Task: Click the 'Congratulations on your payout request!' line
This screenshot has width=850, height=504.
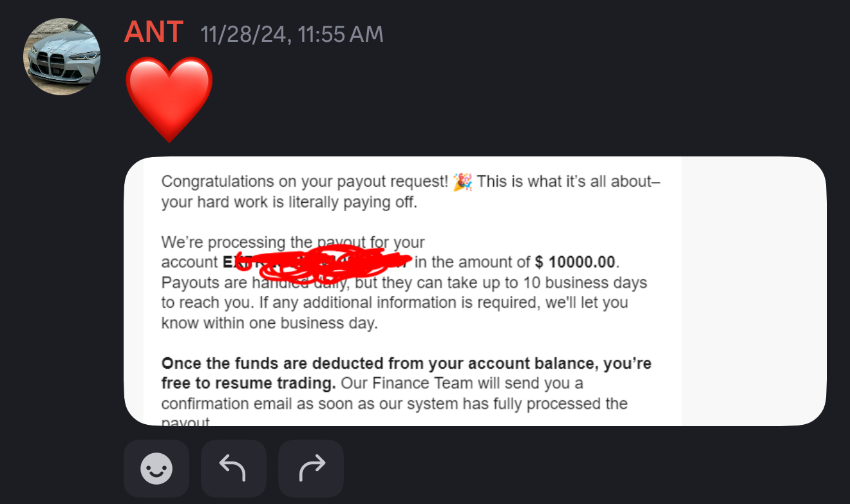Action: point(304,182)
